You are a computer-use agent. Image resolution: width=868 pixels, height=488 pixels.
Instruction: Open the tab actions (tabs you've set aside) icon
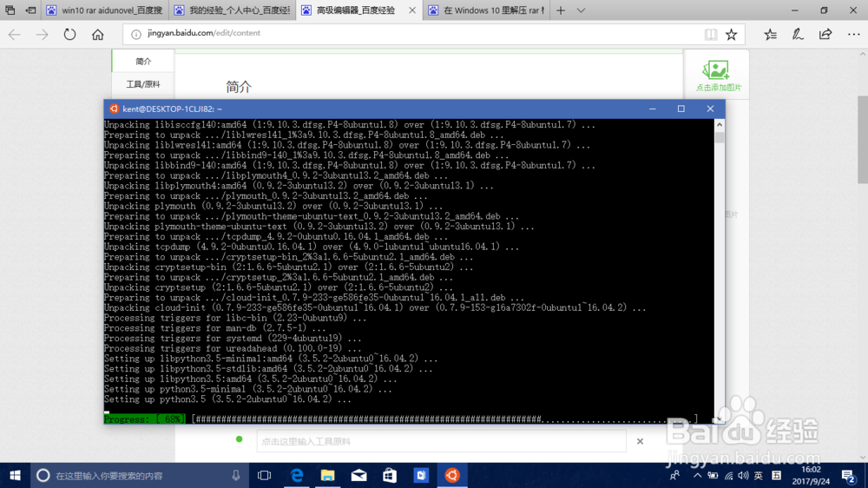tap(10, 10)
